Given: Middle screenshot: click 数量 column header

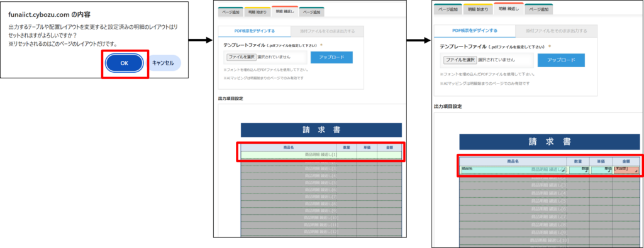Looking at the screenshot, I should coord(347,148).
